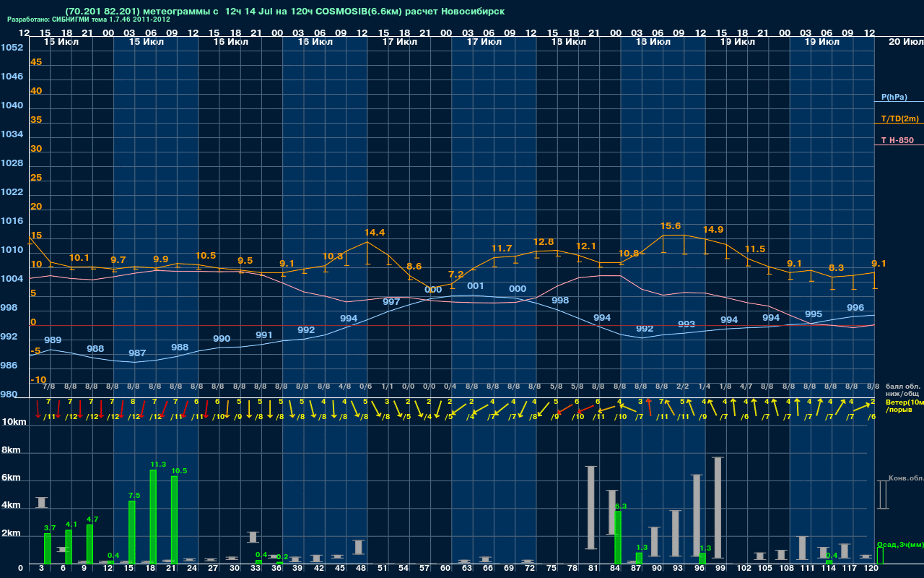This screenshot has width=924, height=578.
Task: Click the 001 pressure peak value
Action: pos(476,286)
